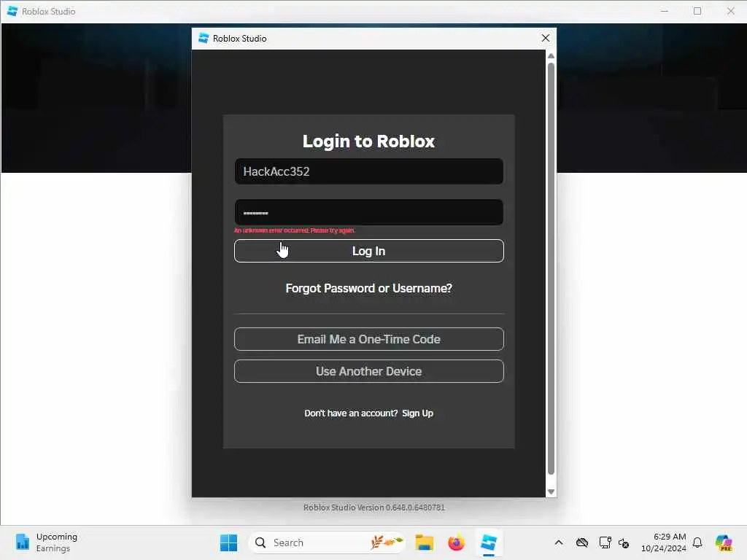This screenshot has height=560, width=747.
Task: Click the taskbar Search box
Action: pyautogui.click(x=328, y=542)
